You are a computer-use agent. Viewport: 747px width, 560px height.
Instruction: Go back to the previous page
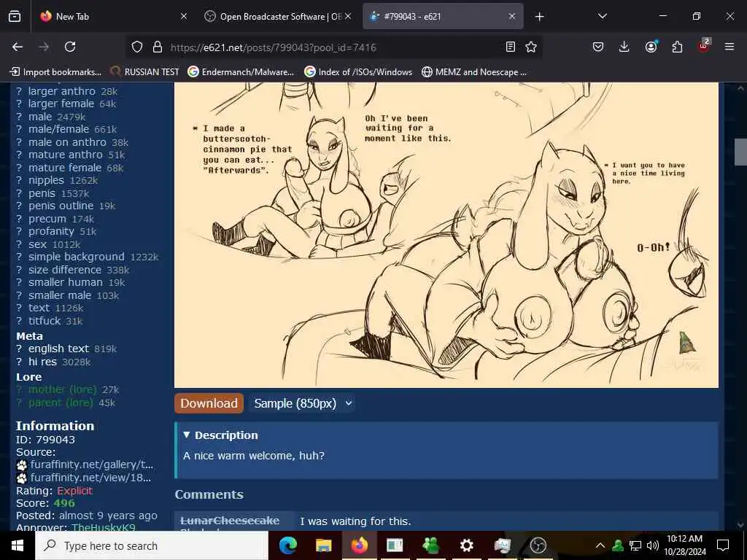tap(18, 47)
